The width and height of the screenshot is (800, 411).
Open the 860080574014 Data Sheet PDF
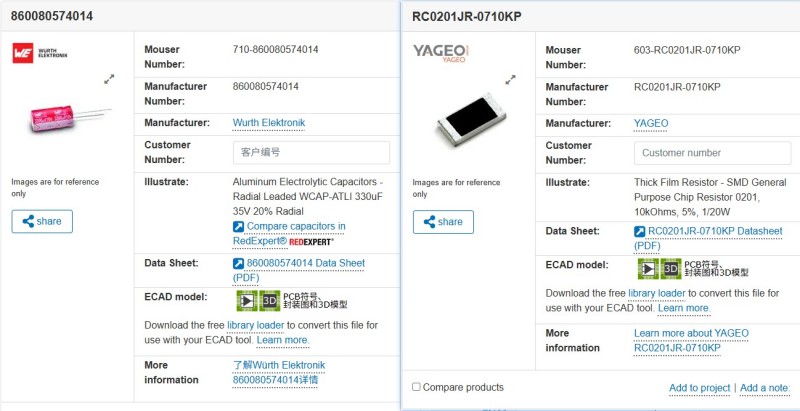(x=298, y=269)
